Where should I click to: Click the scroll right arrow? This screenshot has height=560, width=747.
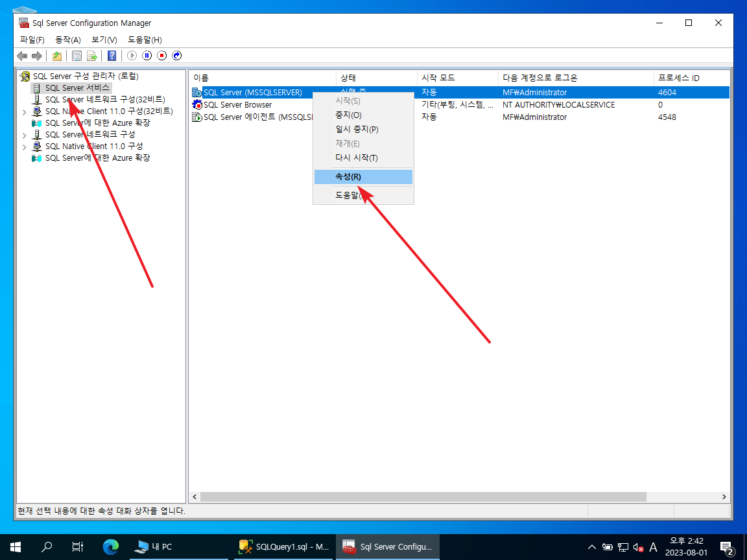[x=724, y=496]
